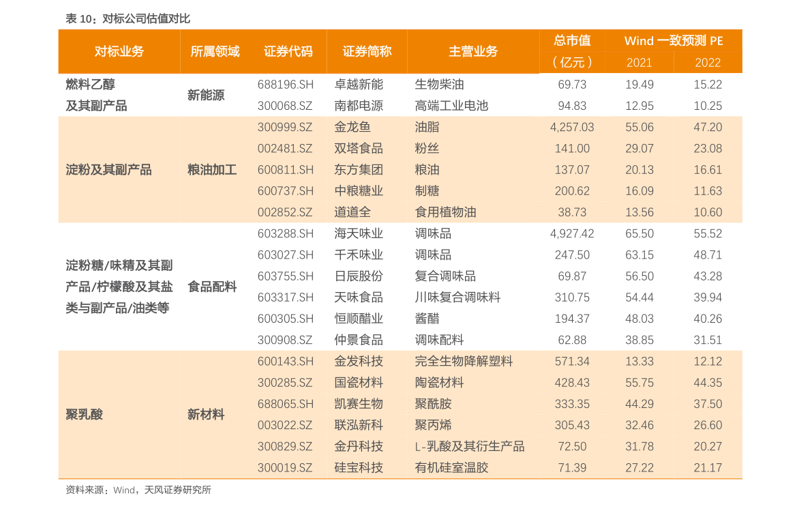Select company name 国瓷材料
Viewport: 812px width, 509px height.
pos(359,383)
